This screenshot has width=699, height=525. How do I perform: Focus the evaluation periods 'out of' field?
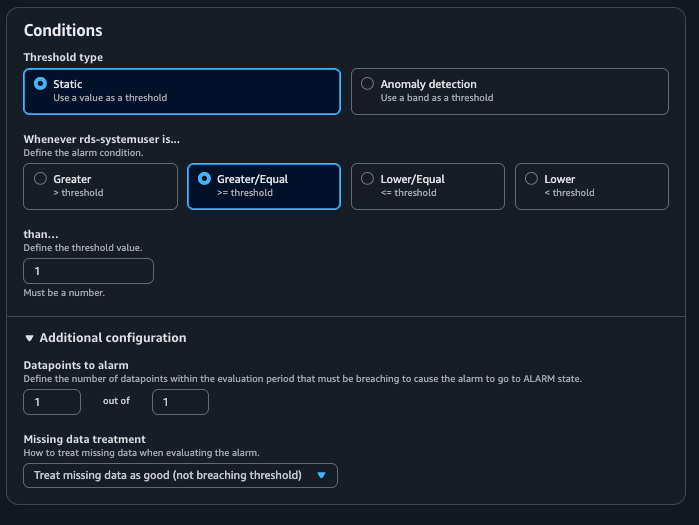coord(180,402)
